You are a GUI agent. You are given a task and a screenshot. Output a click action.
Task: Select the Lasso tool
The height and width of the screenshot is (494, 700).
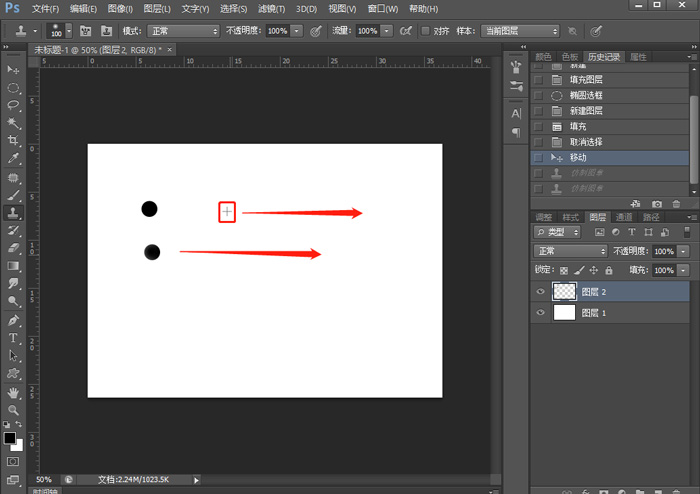click(x=13, y=105)
